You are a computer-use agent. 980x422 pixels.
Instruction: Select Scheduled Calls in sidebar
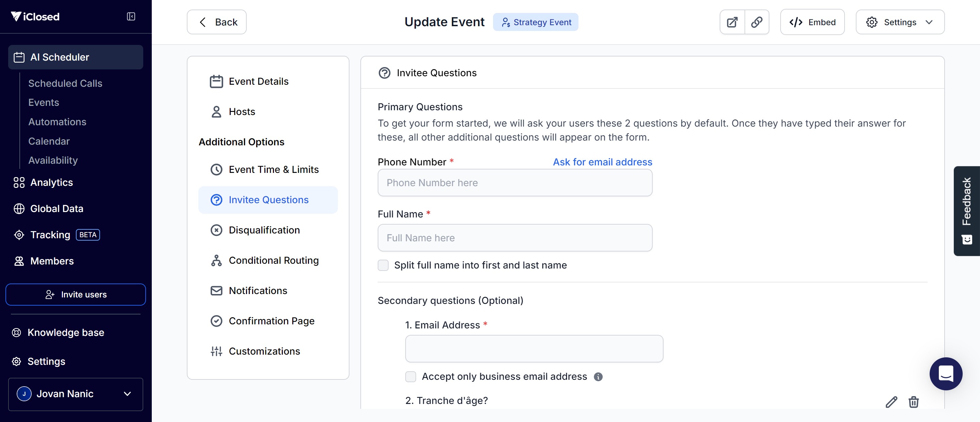pos(65,83)
